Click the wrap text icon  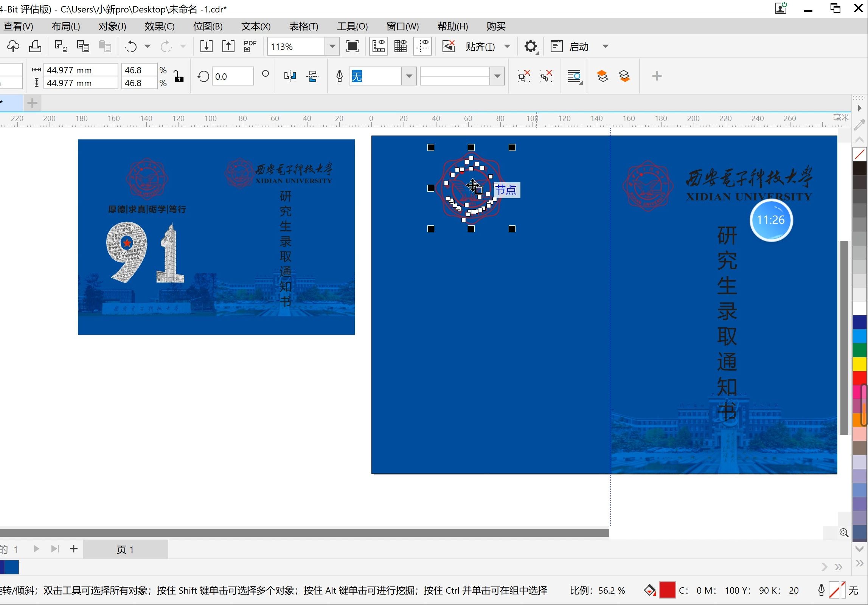pyautogui.click(x=575, y=76)
